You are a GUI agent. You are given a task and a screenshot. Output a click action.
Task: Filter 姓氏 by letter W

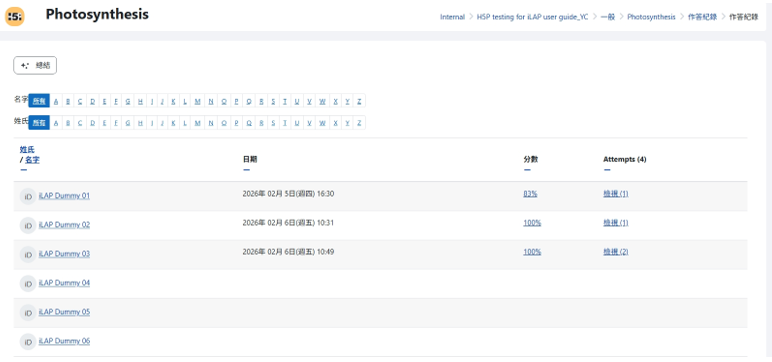(322, 123)
